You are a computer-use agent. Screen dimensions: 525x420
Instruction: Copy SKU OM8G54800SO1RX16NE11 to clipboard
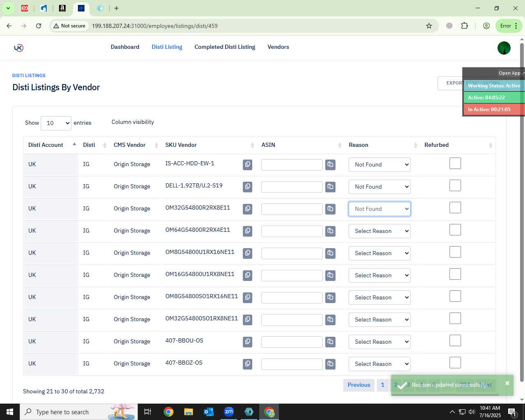pos(247,297)
